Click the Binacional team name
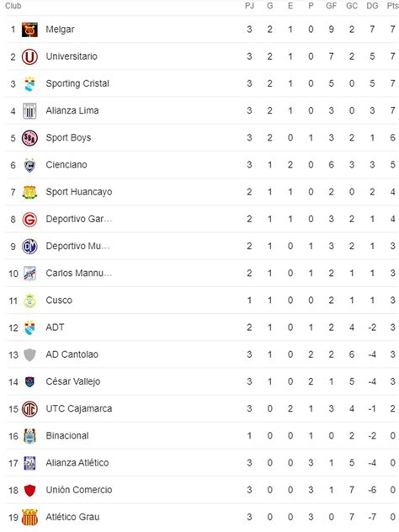 pyautogui.click(x=67, y=436)
